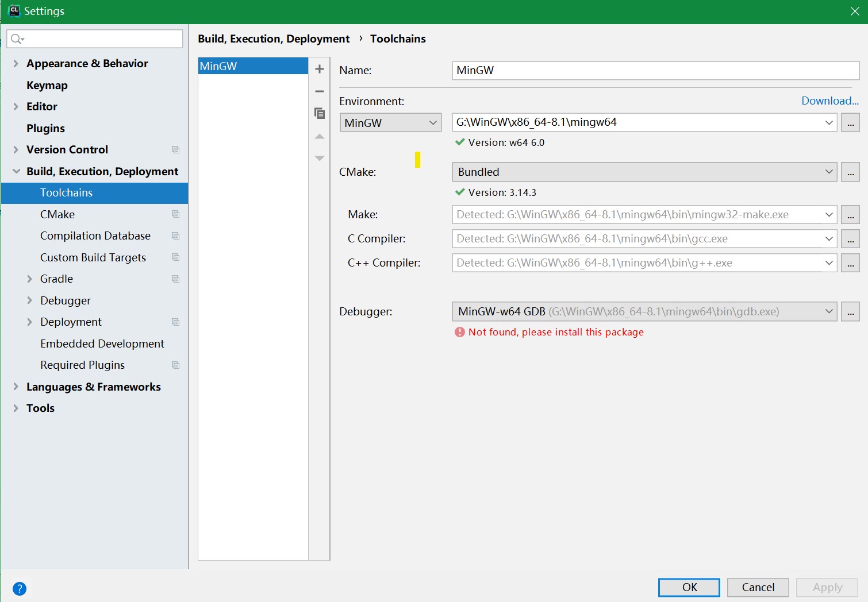Copy the selected toolchain

pos(320,113)
